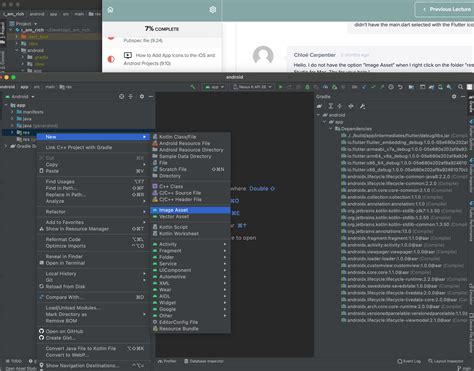Choose Reveal in Finder menu item
The width and height of the screenshot is (474, 371).
click(93, 256)
